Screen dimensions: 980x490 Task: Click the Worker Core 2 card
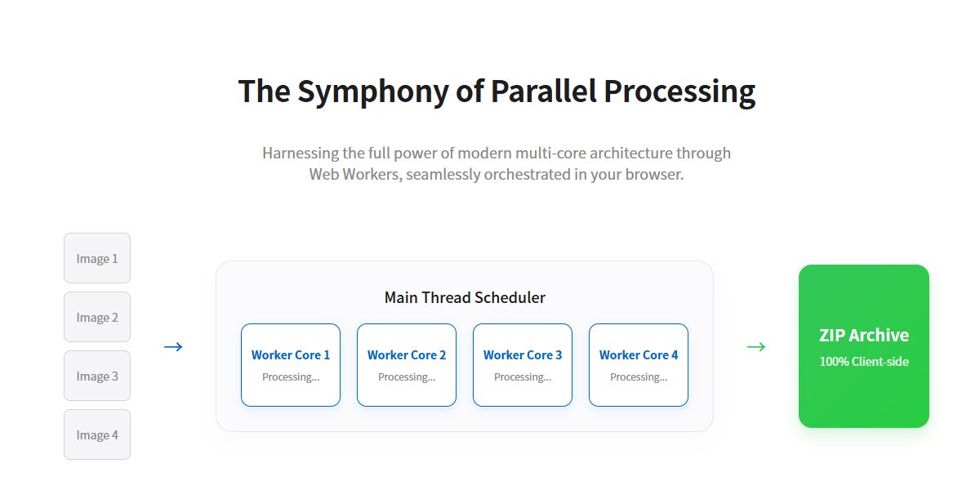pos(407,365)
